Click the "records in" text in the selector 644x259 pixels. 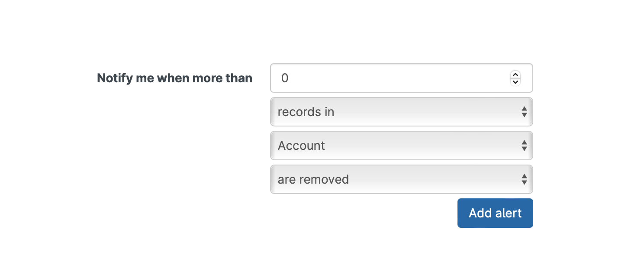306,112
